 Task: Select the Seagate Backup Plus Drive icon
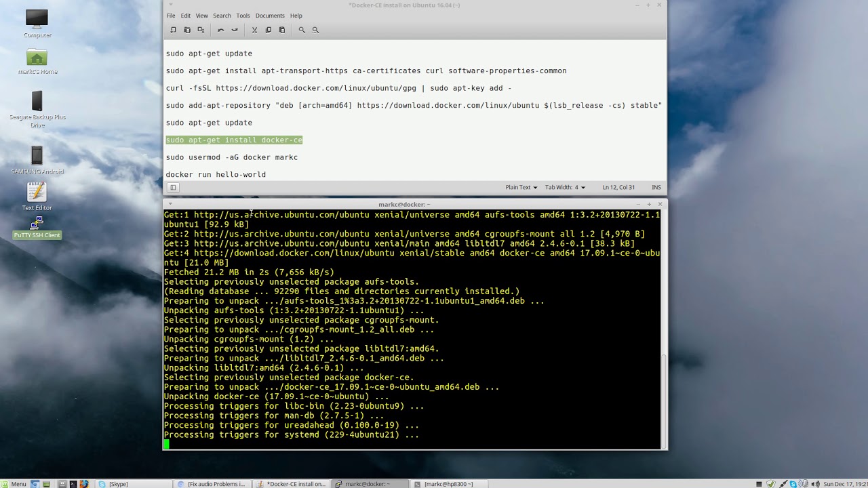[37, 108]
